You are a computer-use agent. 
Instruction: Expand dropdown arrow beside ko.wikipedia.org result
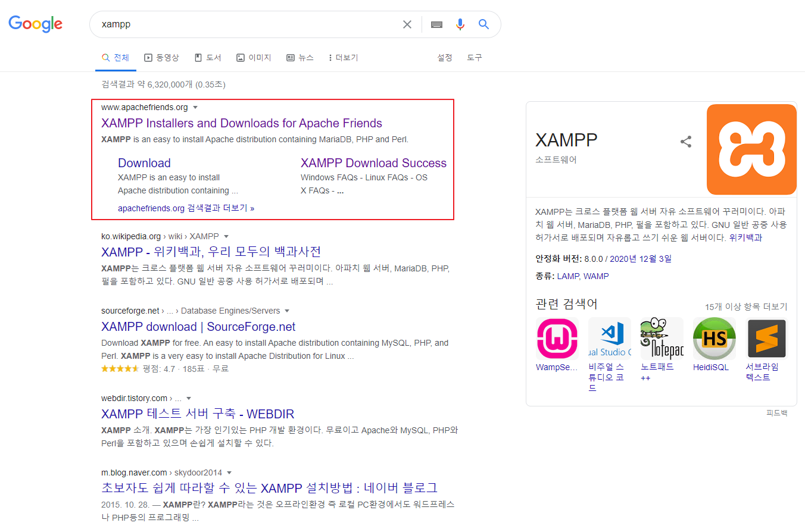(226, 237)
